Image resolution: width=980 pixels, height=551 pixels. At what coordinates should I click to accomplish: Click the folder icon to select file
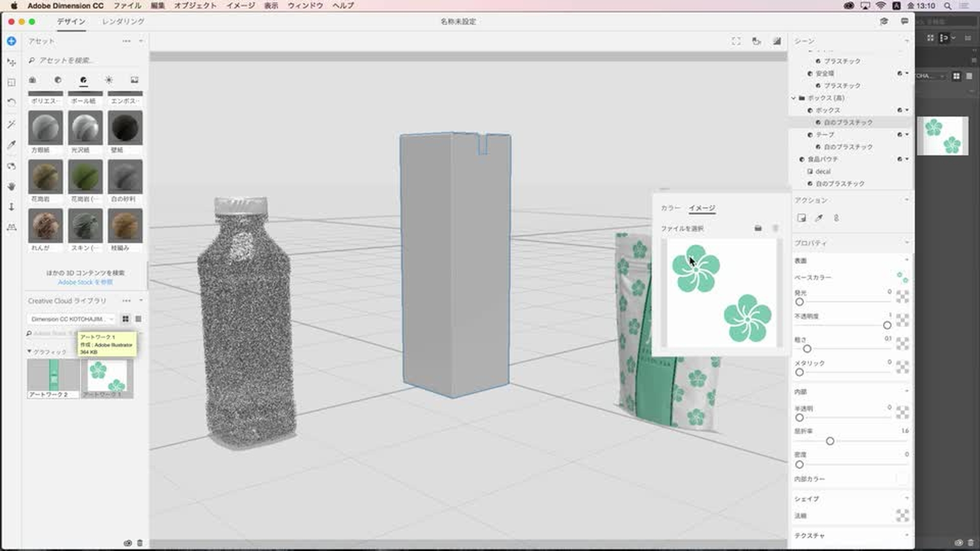758,228
